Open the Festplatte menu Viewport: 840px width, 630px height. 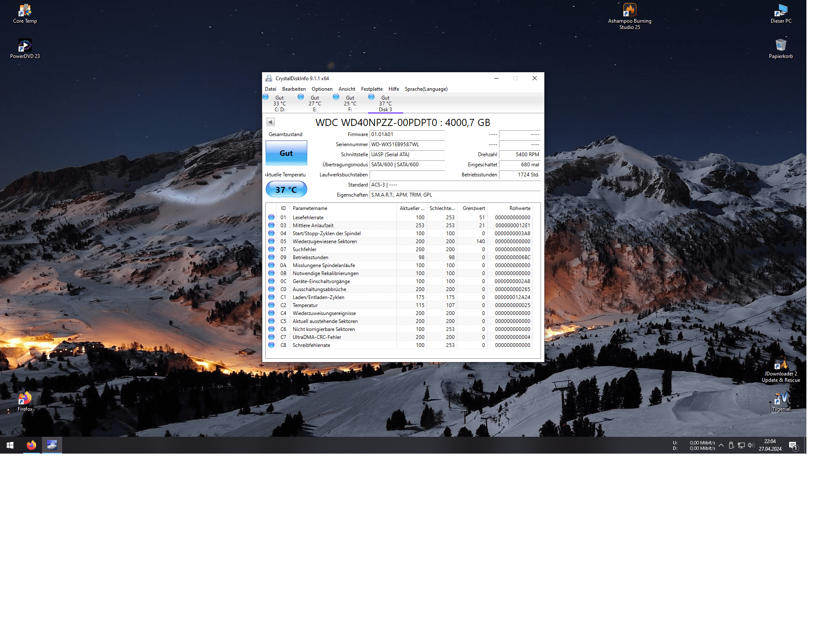pyautogui.click(x=371, y=89)
